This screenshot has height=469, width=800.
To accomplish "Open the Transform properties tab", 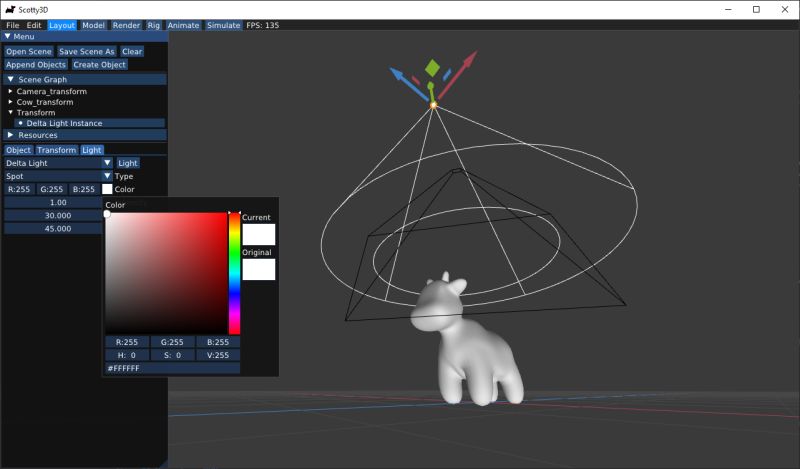I will click(57, 150).
